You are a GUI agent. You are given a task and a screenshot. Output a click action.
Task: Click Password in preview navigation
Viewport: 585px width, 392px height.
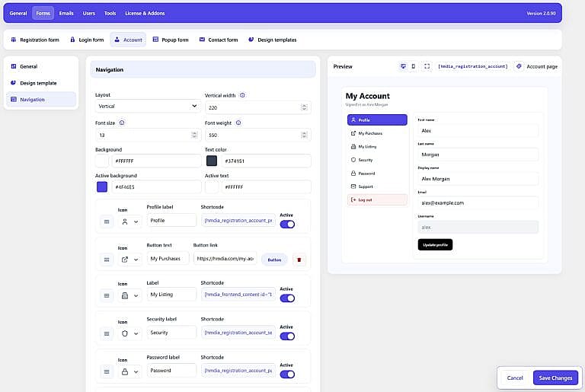(x=377, y=173)
